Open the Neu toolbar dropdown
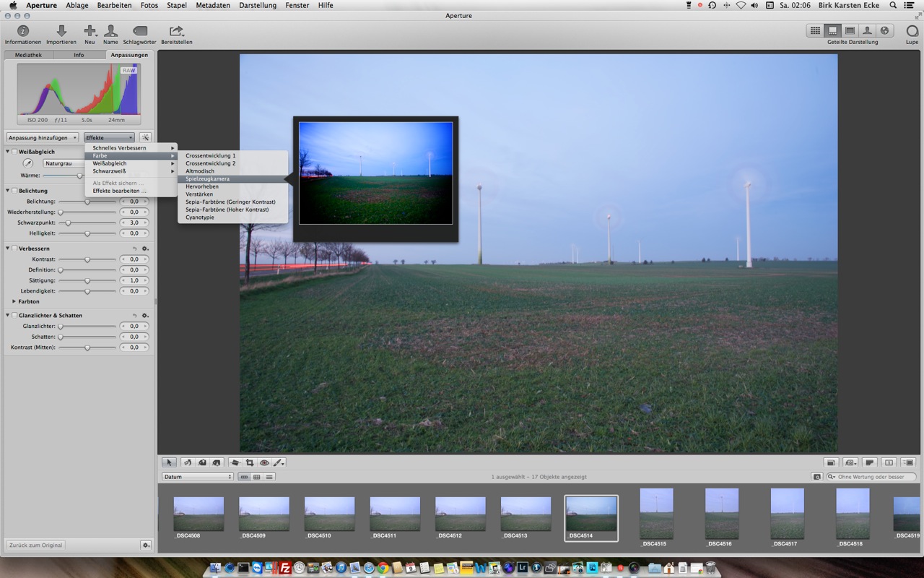The height and width of the screenshot is (578, 924). 90,31
